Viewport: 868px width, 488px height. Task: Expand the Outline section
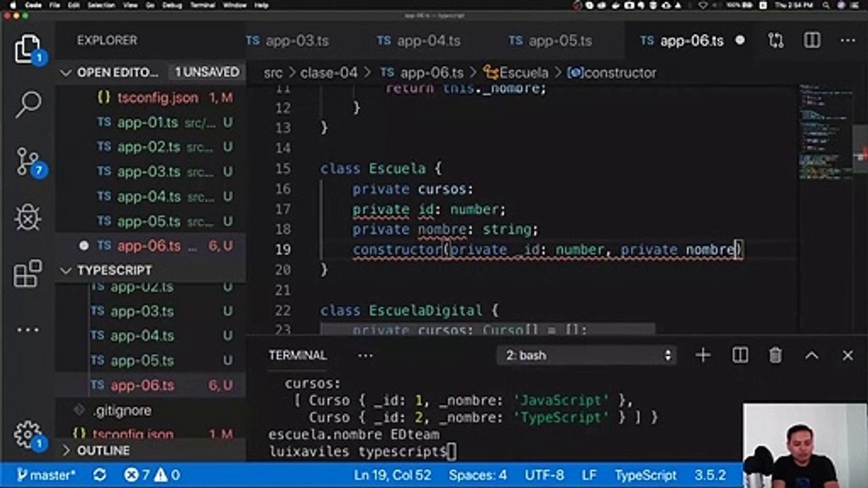tap(66, 451)
